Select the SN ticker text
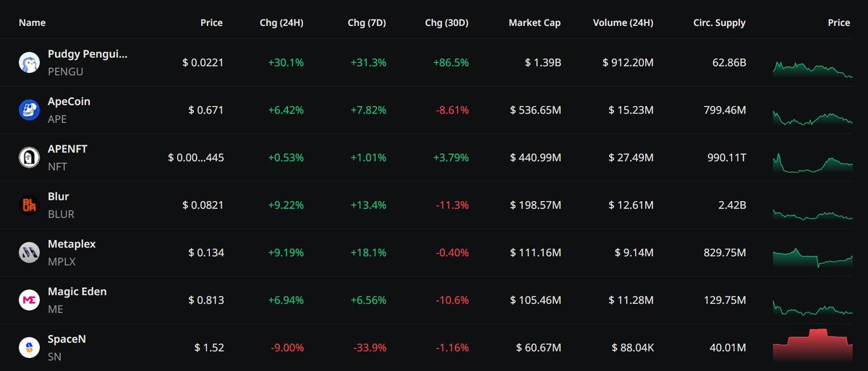This screenshot has height=371, width=868. (x=54, y=357)
